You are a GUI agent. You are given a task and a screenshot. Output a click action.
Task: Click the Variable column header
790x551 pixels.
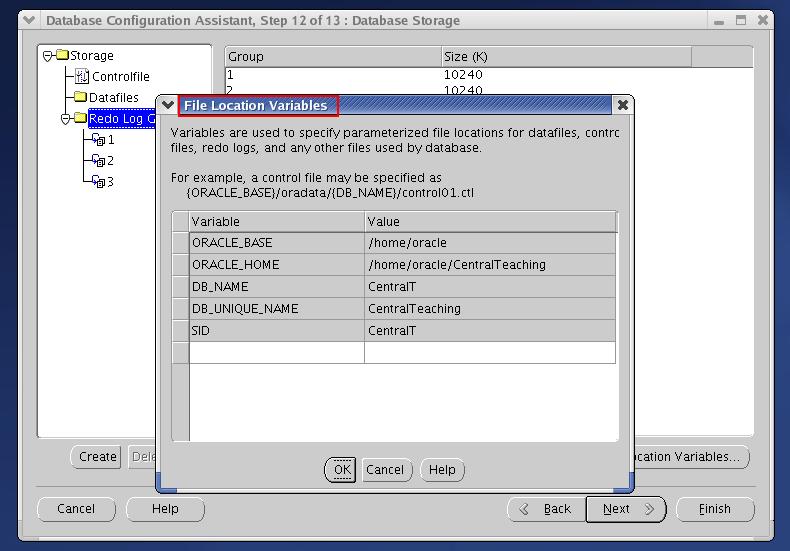(x=277, y=222)
